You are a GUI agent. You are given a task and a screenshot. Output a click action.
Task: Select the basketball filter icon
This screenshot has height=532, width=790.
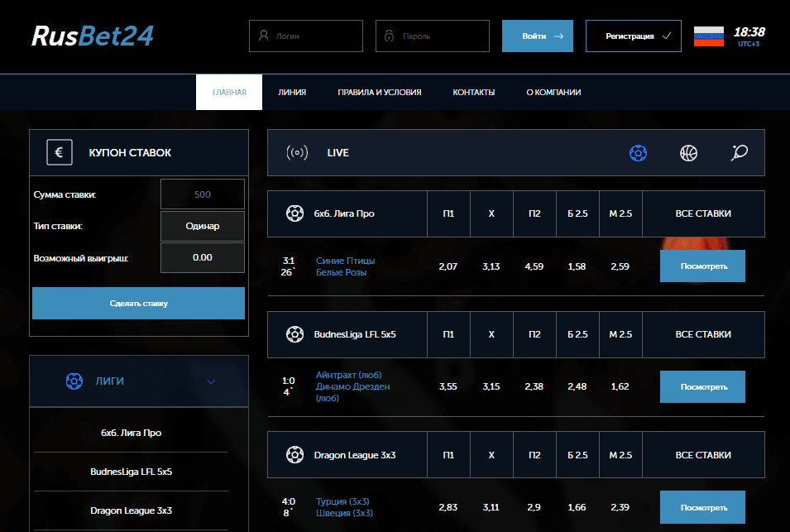pos(688,153)
